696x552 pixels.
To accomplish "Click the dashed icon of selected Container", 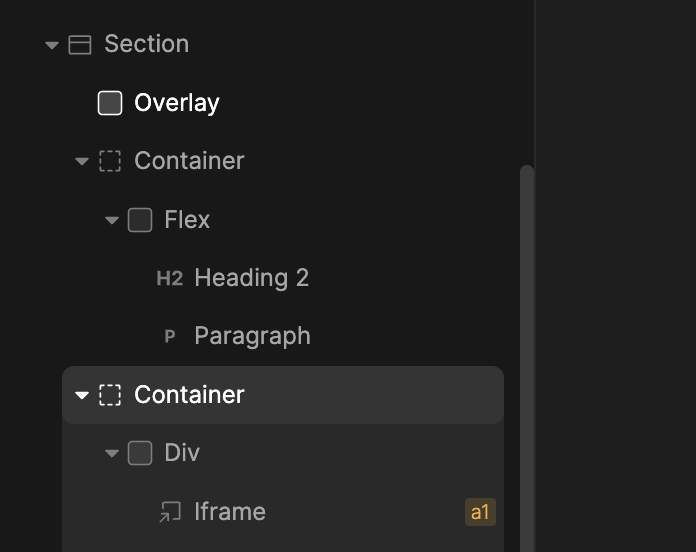I will (x=110, y=395).
